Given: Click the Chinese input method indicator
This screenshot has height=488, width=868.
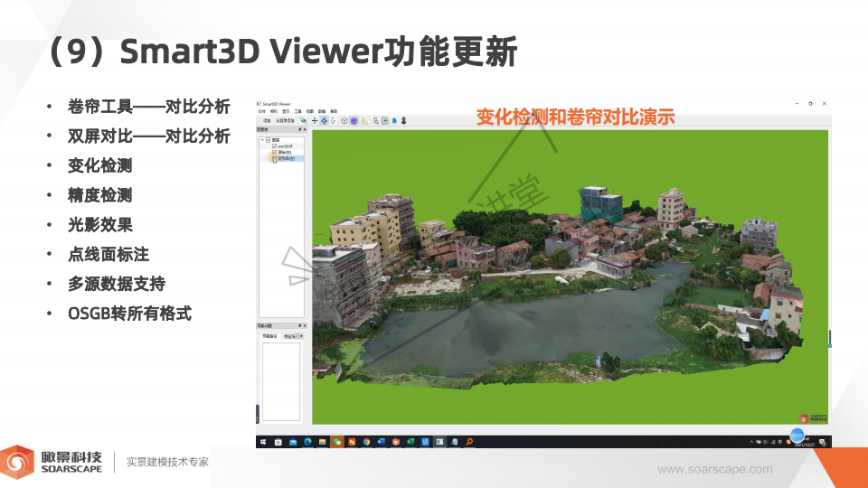Looking at the screenshot, I should (780, 442).
